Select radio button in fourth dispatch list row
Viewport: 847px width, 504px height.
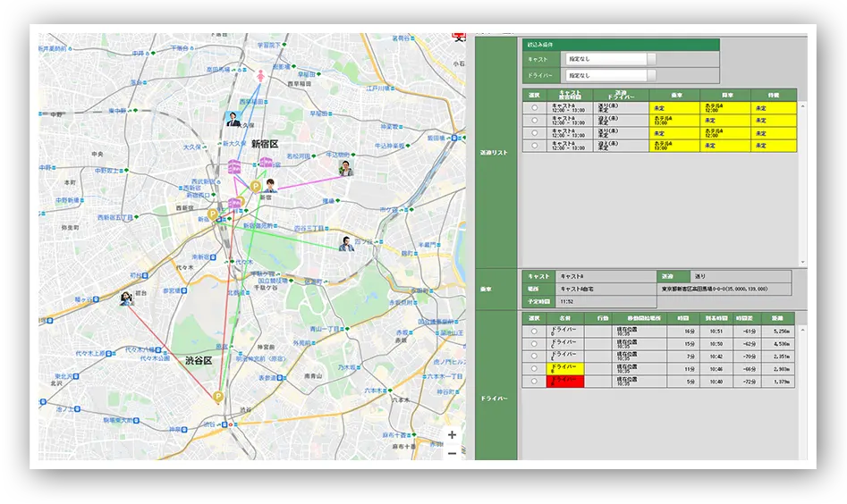pos(534,145)
